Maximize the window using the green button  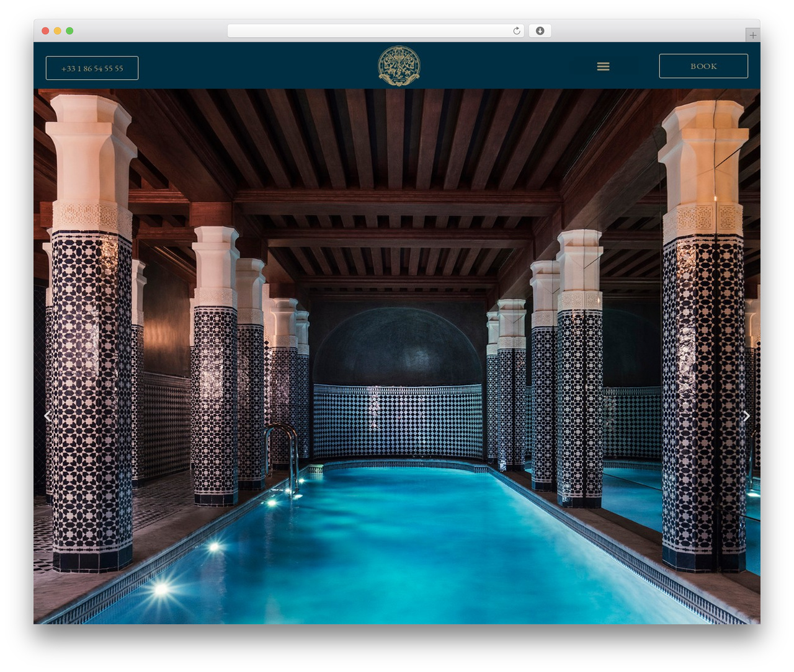pos(69,31)
